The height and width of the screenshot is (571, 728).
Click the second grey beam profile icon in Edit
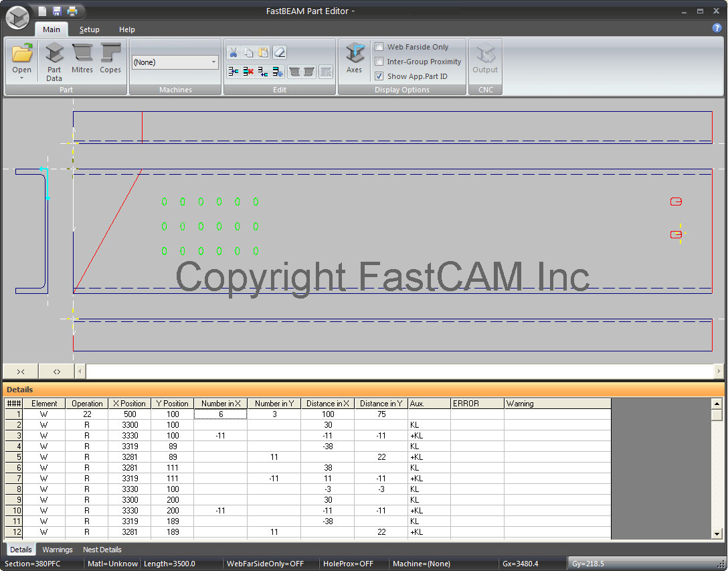click(x=308, y=72)
